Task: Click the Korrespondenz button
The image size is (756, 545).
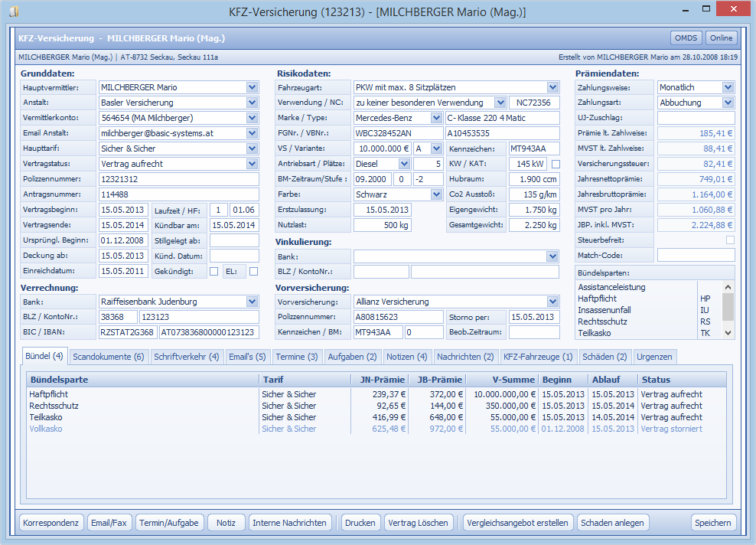Action: [x=51, y=523]
